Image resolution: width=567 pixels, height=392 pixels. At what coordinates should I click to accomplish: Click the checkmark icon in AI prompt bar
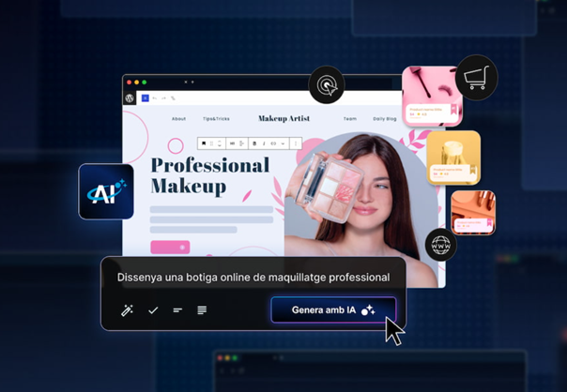point(153,310)
